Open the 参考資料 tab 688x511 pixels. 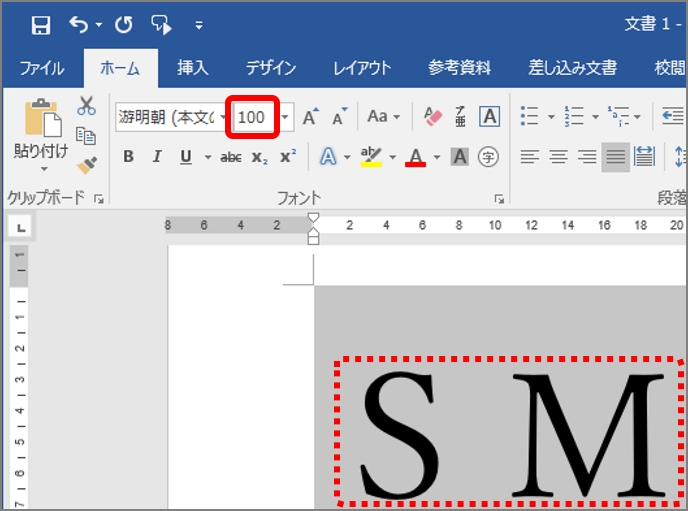(459, 68)
